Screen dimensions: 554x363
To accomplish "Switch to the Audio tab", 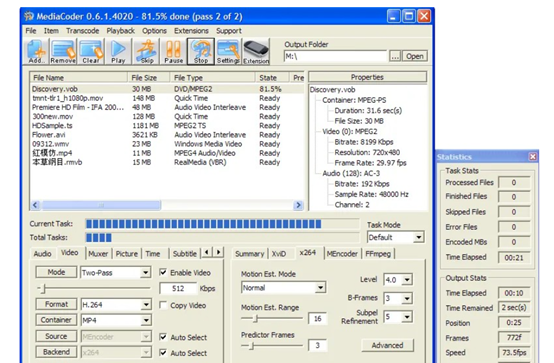I will (42, 254).
